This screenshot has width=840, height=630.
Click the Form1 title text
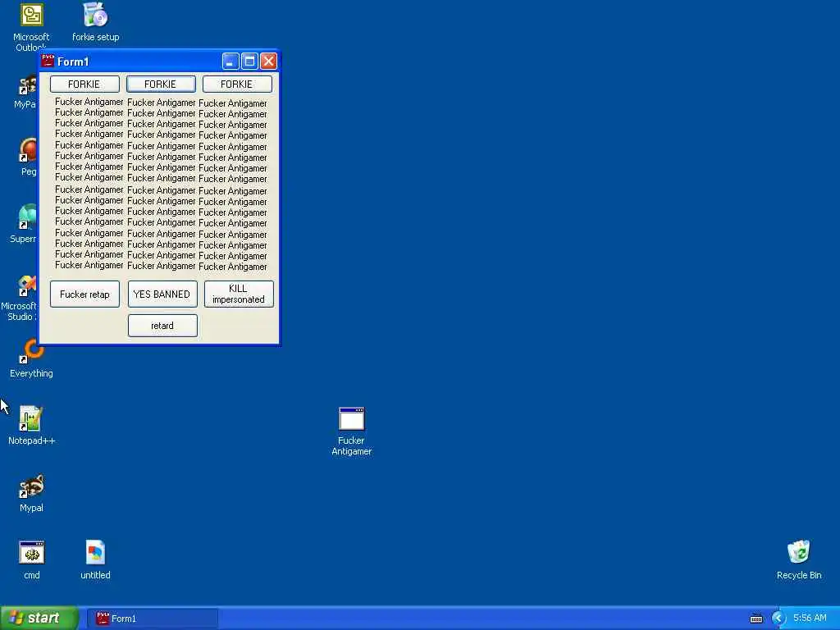[73, 62]
